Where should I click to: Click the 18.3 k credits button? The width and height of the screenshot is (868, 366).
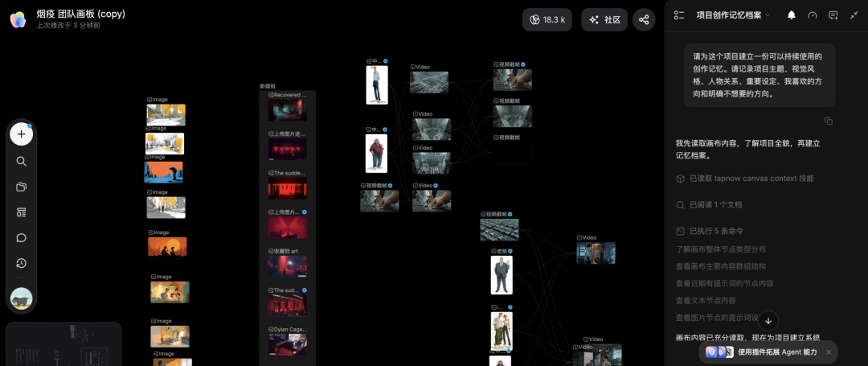pos(547,20)
